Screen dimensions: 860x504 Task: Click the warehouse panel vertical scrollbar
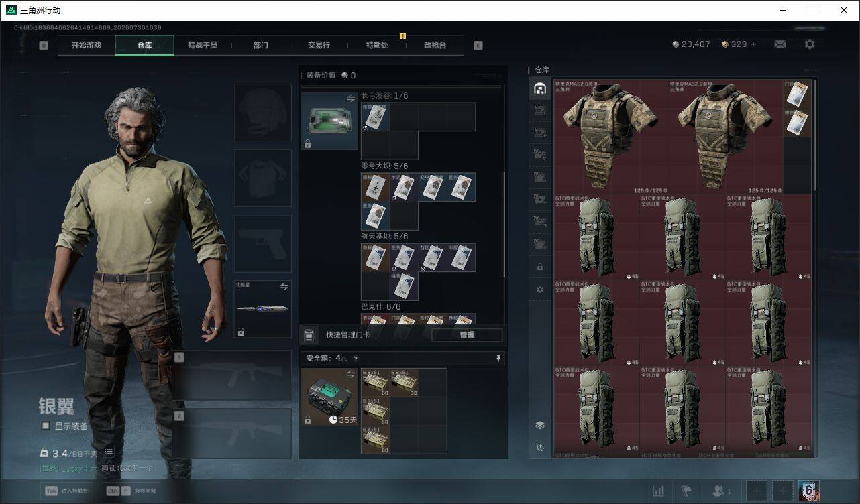814,134
